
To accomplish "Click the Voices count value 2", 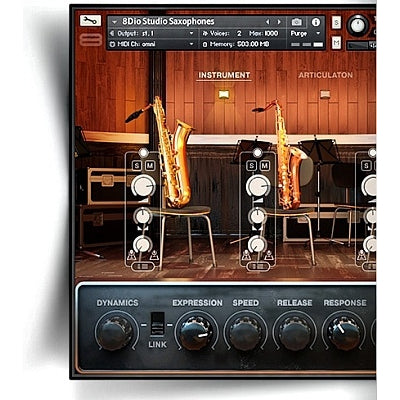I will pyautogui.click(x=239, y=33).
